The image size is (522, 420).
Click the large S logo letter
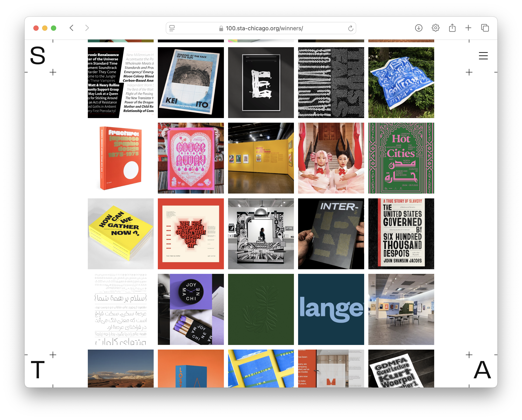pos(38,56)
